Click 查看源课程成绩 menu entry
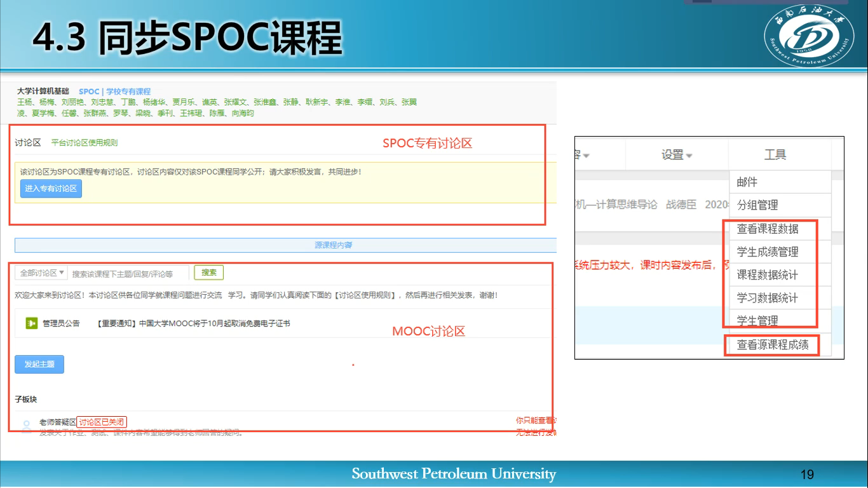Image resolution: width=868 pixels, height=488 pixels. [x=772, y=345]
